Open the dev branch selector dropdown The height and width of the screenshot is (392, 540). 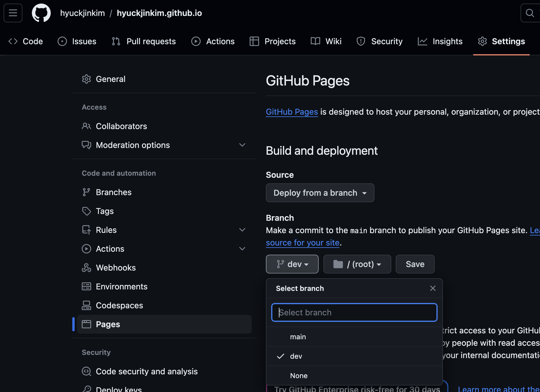point(292,264)
